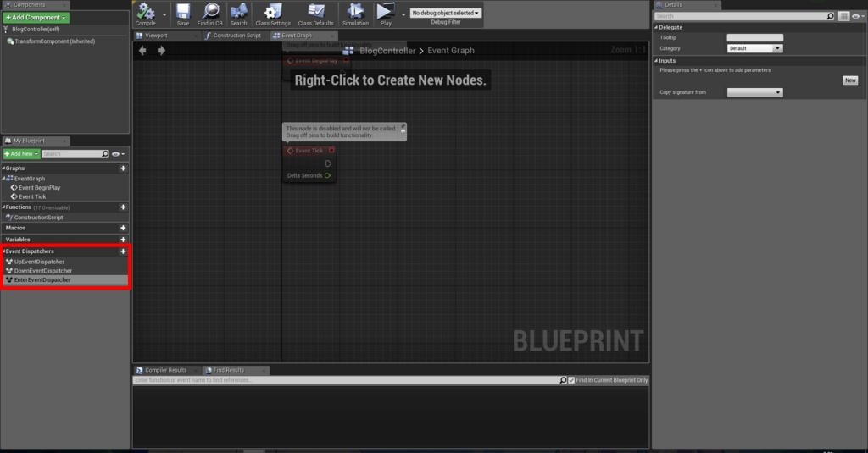Viewport: 868px width, 453px height.
Task: Add a new macro with plus icon
Action: coord(123,228)
